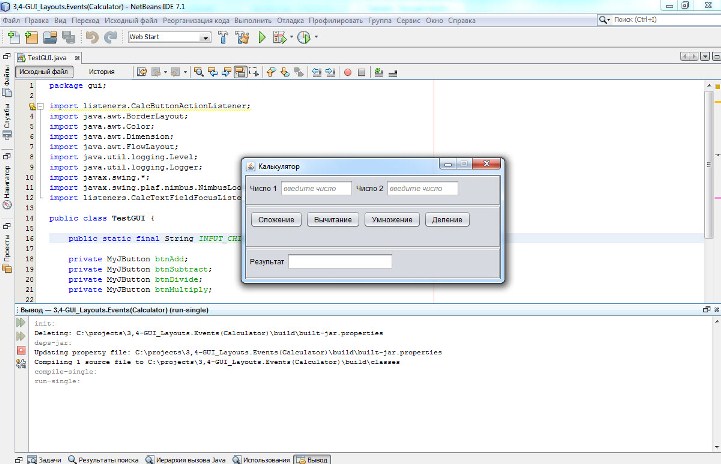Toggle highlight search in editor toolbar
This screenshot has height=464, width=721.
[x=241, y=72]
